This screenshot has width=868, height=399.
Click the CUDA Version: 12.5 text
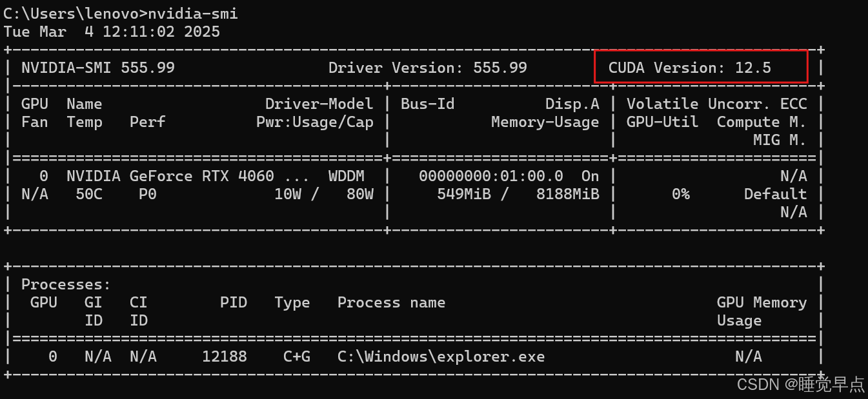(690, 68)
